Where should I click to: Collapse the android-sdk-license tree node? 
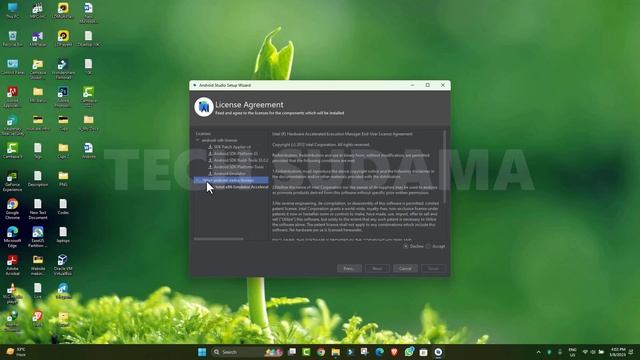coord(198,140)
